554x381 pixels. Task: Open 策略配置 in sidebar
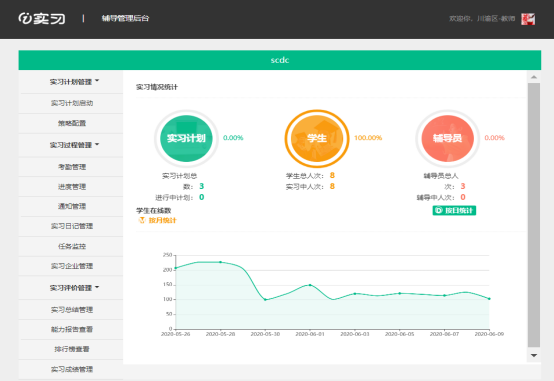tap(71, 123)
